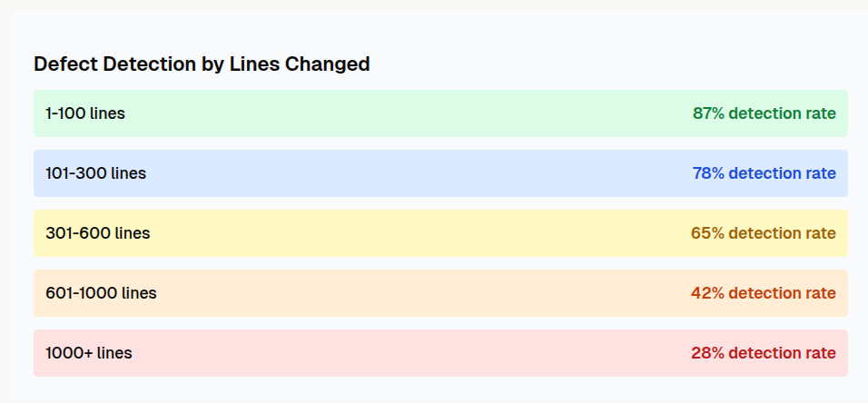Click the empty middle of the blue row
The width and height of the screenshot is (868, 403).
point(409,173)
